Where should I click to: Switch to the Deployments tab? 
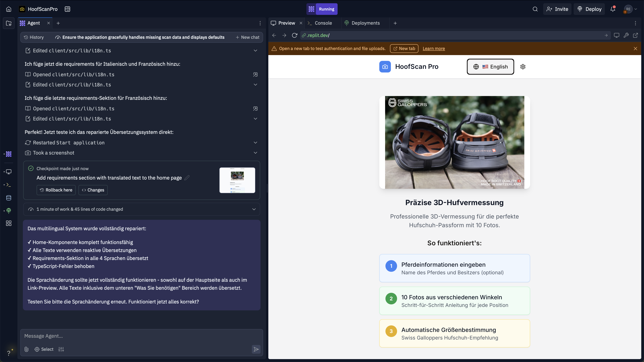click(x=365, y=23)
